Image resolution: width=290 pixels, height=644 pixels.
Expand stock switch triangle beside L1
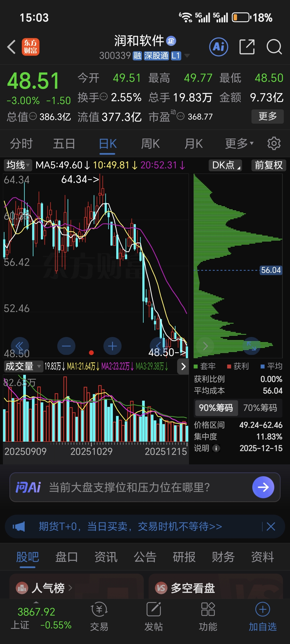pyautogui.click(x=187, y=55)
